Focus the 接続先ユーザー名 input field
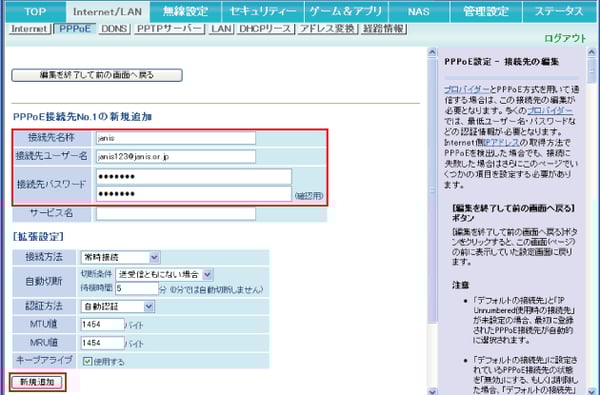The height and width of the screenshot is (395, 600). (176, 157)
